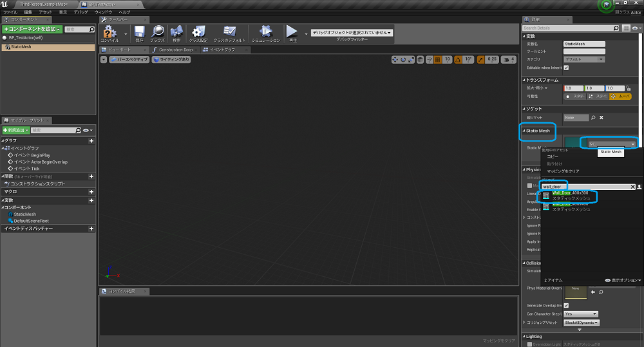
Task: Open collision preset BlockAllDynamic dropdown
Action: tap(582, 323)
